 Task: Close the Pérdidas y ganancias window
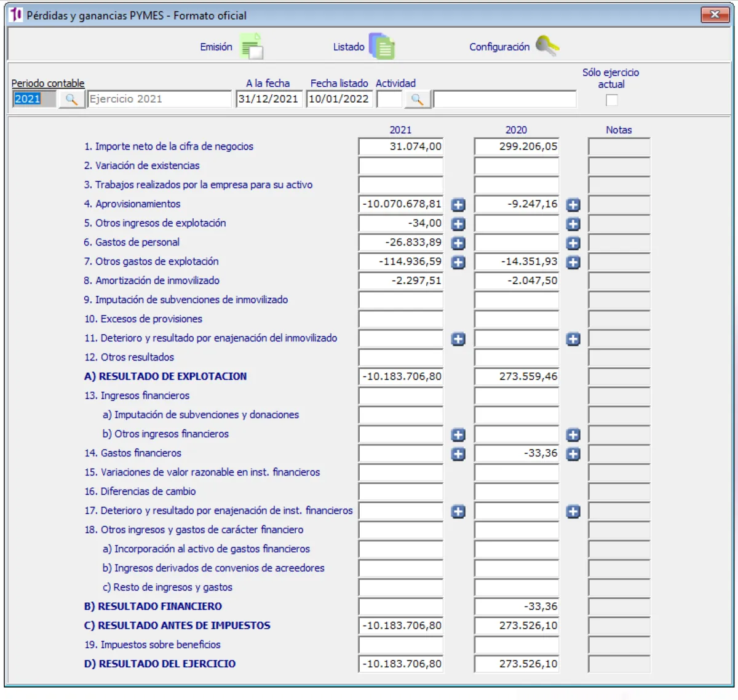[715, 15]
